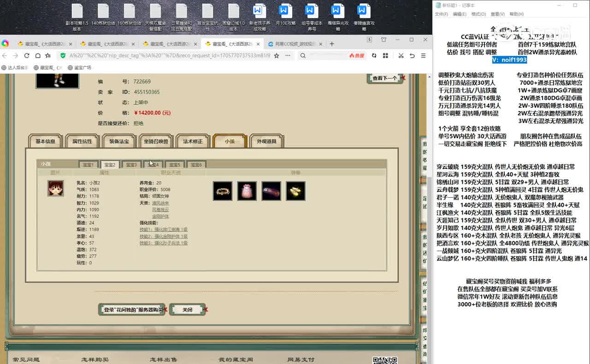Open the browser home page
Image resolution: width=590 pixels, height=364 pixels.
(x=37, y=55)
